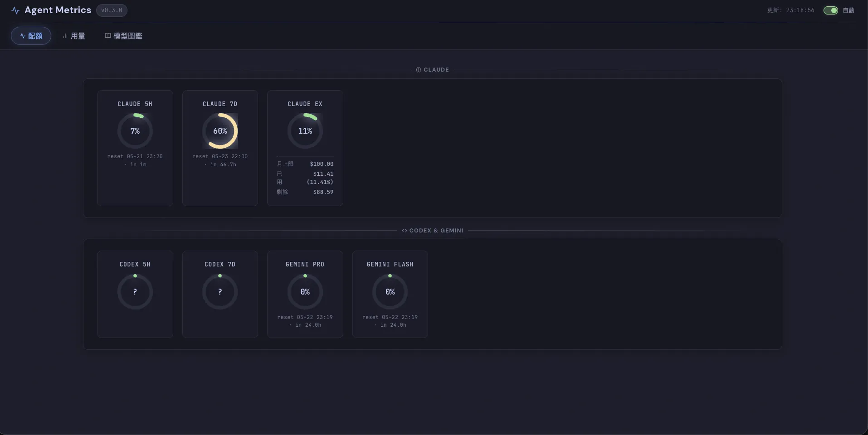This screenshot has height=435, width=868.
Task: Click the (11.41%) percentage value
Action: point(320,182)
